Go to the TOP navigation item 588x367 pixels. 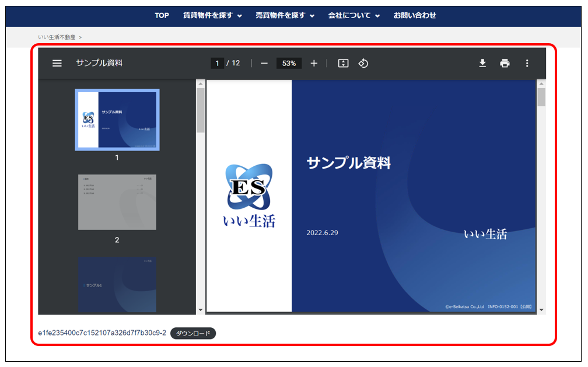click(162, 15)
